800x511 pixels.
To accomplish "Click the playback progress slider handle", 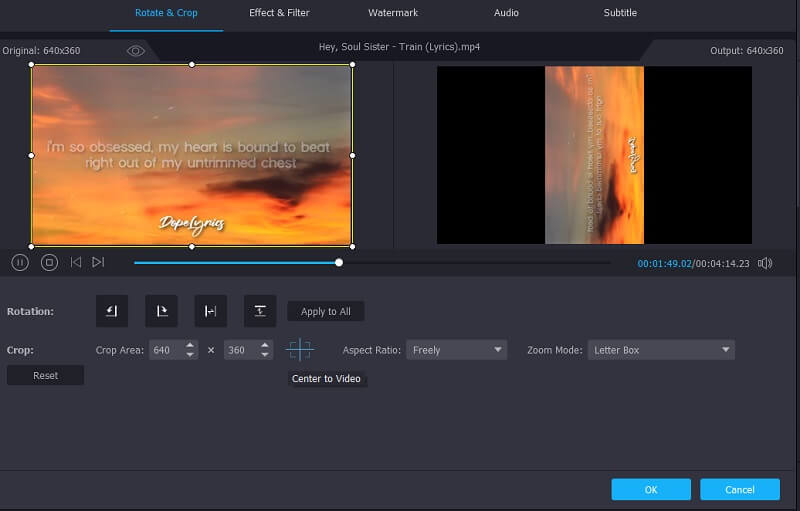I will (339, 262).
